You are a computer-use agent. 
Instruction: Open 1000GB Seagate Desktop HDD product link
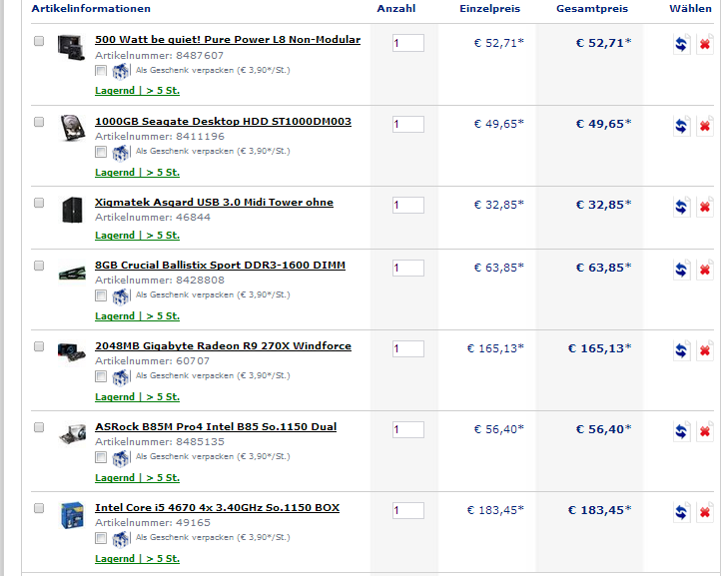pos(223,122)
